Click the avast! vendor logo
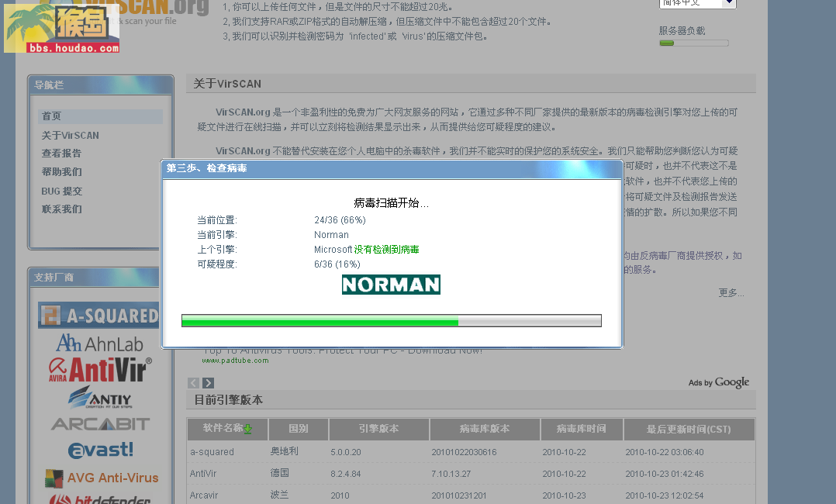This screenshot has width=836, height=504. tap(100, 450)
